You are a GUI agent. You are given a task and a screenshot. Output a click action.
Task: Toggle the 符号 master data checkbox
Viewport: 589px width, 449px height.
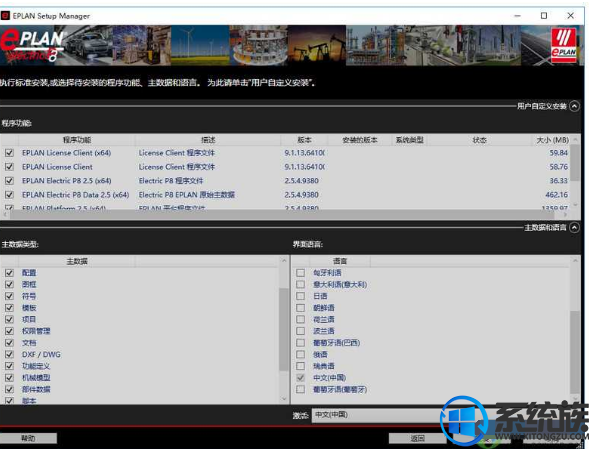pyautogui.click(x=9, y=296)
